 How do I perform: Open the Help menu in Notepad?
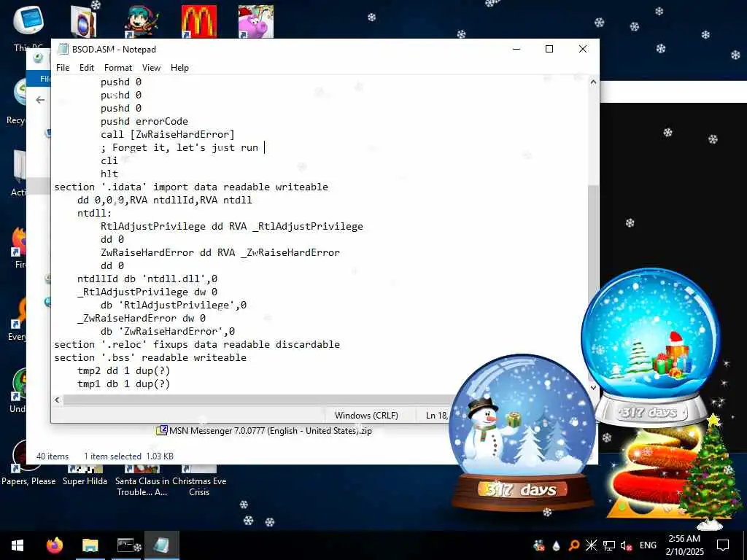[x=179, y=68]
